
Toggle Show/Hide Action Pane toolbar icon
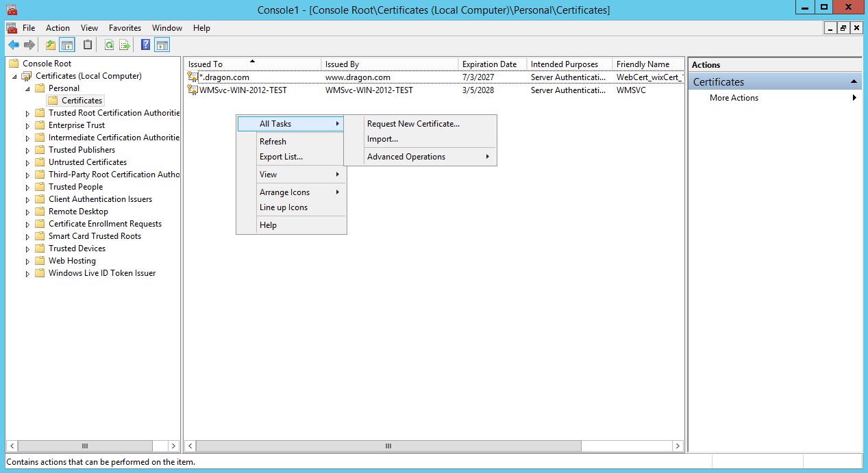click(162, 45)
